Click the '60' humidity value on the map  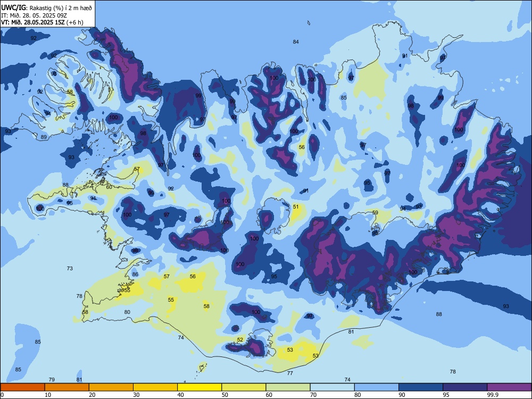tap(109, 187)
